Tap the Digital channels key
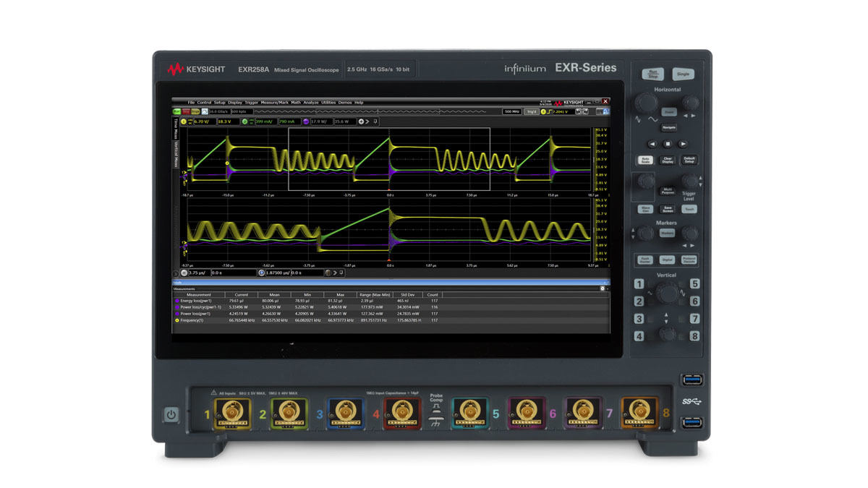The height and width of the screenshot is (488, 868). (668, 260)
